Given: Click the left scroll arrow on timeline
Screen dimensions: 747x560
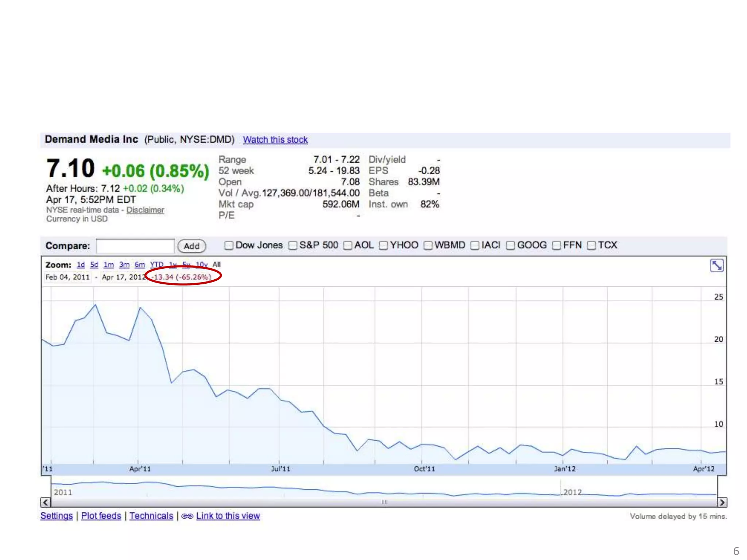Looking at the screenshot, I should (x=45, y=502).
